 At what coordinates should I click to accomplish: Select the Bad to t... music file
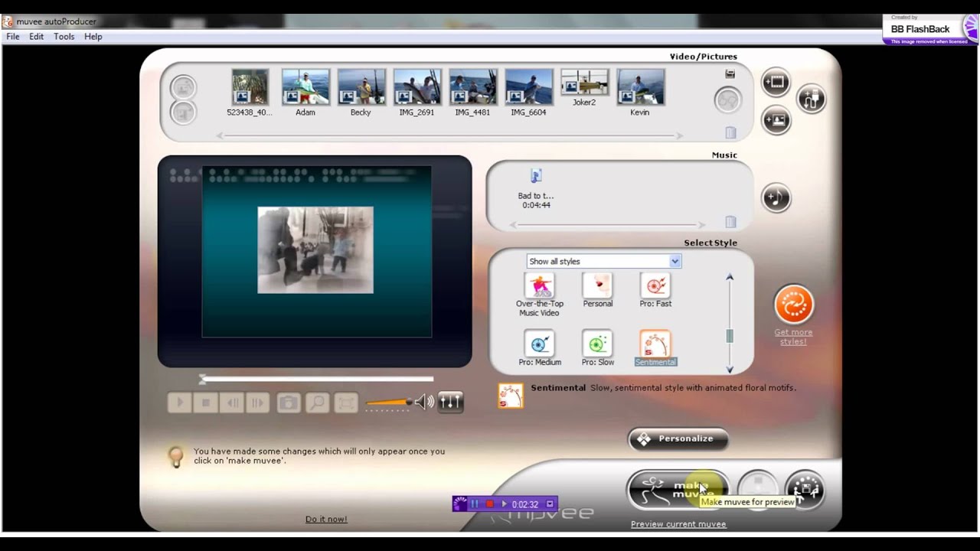pyautogui.click(x=536, y=189)
